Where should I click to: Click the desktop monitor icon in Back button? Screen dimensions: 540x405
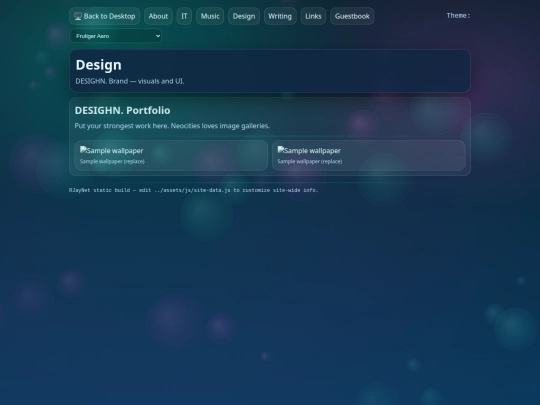pos(78,16)
